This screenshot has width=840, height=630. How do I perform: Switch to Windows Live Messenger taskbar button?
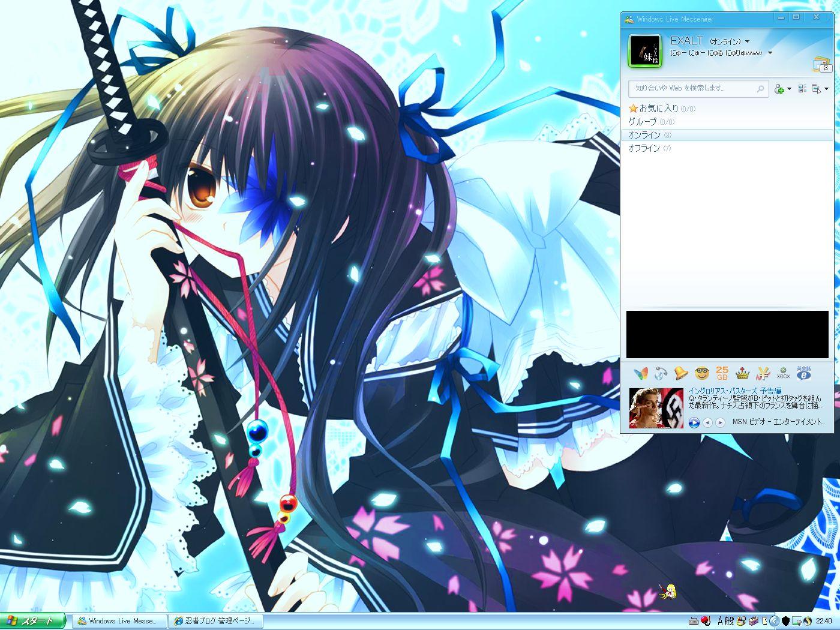point(118,621)
